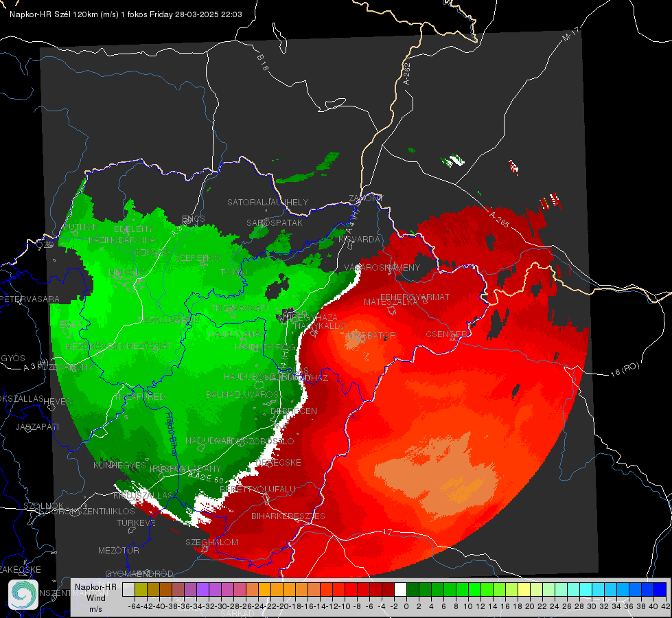Click the 18 (RO) road label
This screenshot has width=672, height=618.
625,369
